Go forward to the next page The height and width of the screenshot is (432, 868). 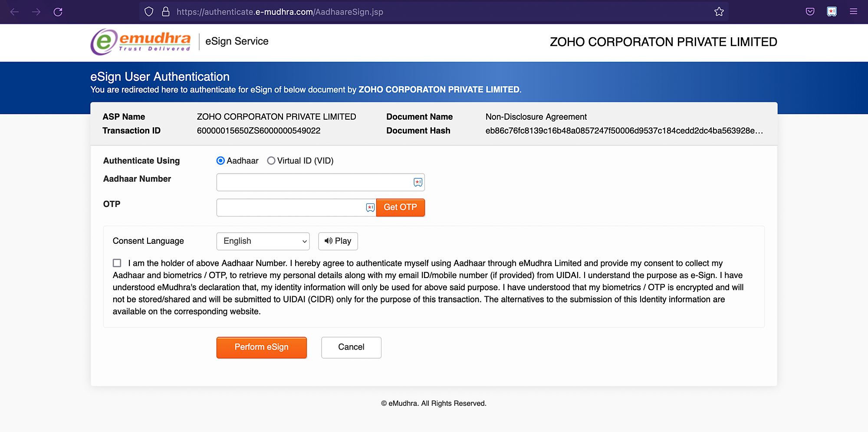[x=36, y=12]
